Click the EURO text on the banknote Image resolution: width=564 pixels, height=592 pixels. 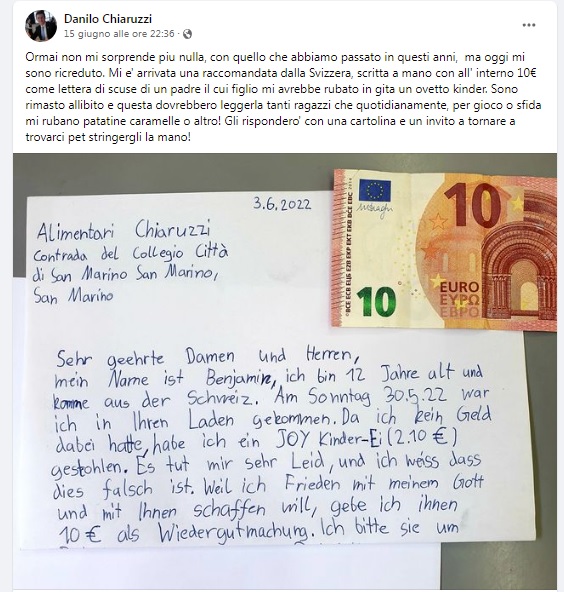(x=459, y=288)
